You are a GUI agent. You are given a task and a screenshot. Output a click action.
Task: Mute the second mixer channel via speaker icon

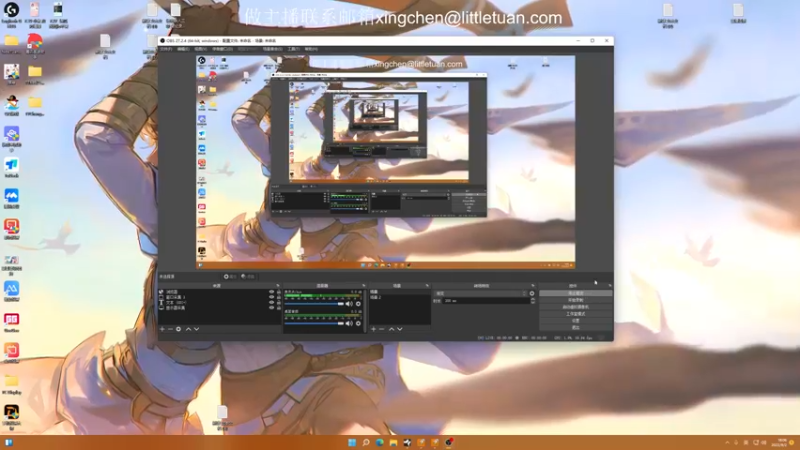click(349, 323)
